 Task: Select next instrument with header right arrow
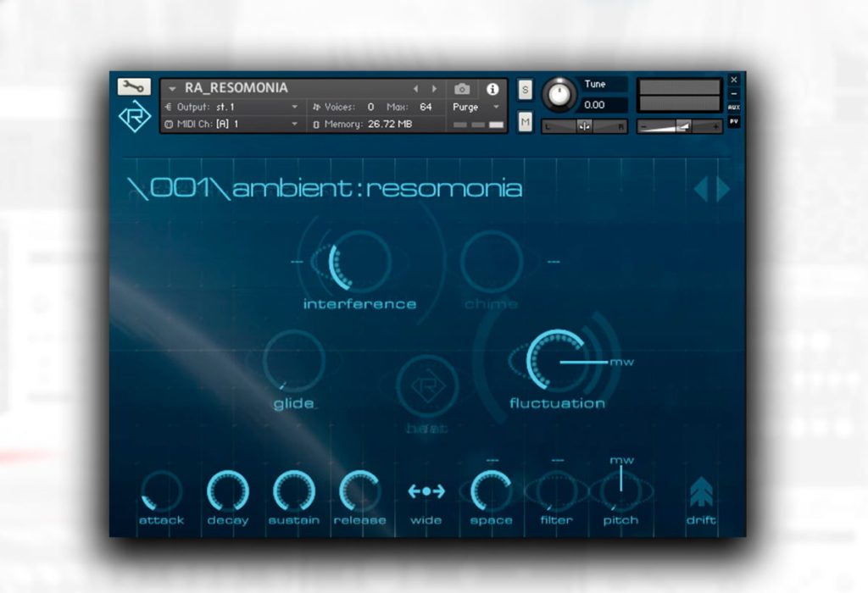click(x=435, y=88)
